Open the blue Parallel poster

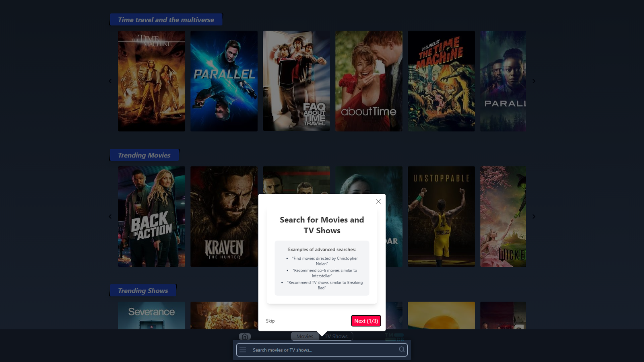coord(224,81)
